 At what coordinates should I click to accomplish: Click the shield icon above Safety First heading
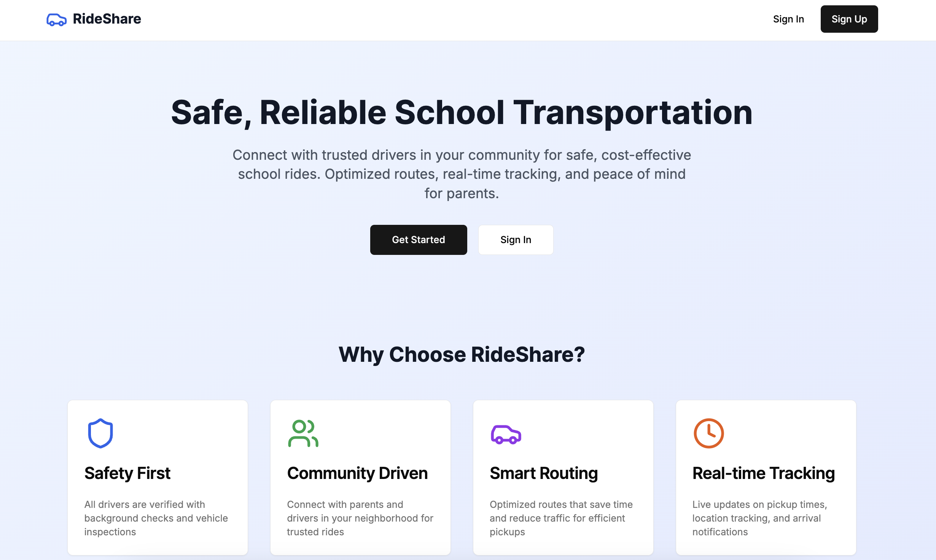(100, 433)
